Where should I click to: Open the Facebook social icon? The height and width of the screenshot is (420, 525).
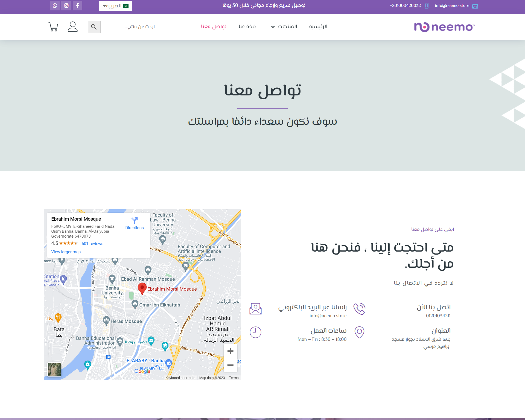(x=78, y=5)
